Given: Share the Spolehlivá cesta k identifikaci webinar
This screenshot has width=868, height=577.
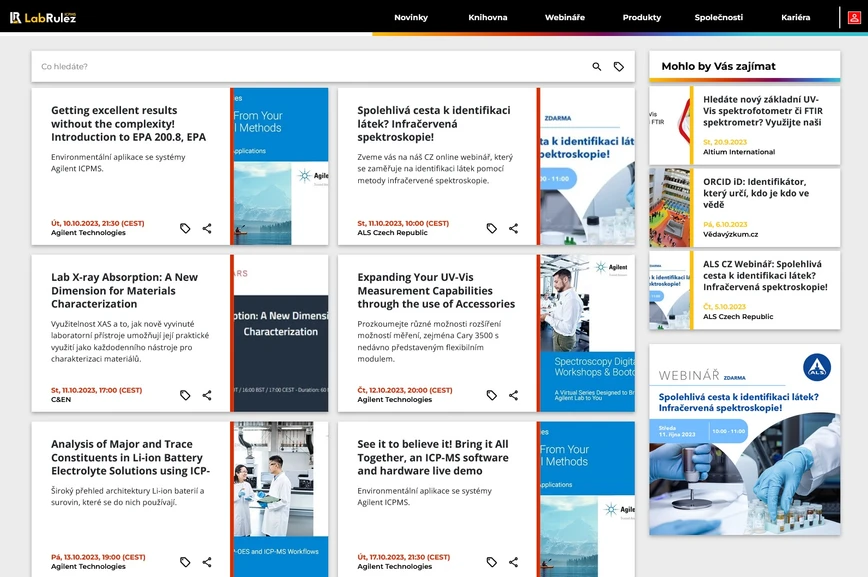Looking at the screenshot, I should [514, 228].
